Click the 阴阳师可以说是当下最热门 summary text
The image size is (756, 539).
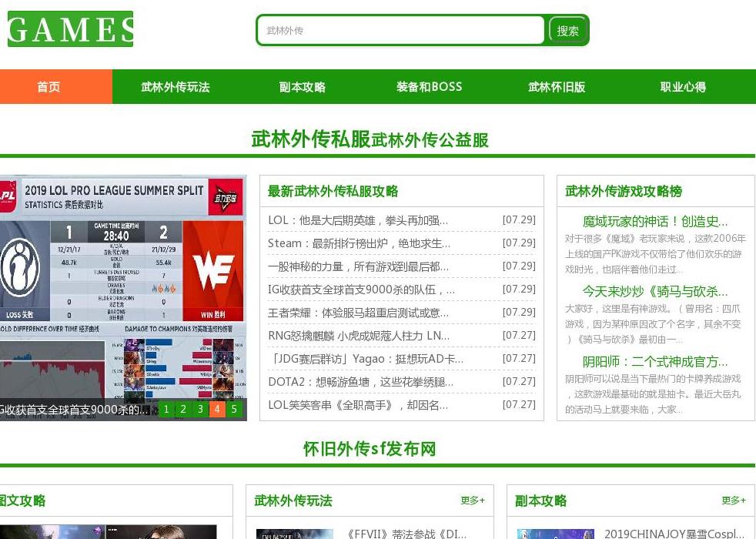[653, 394]
